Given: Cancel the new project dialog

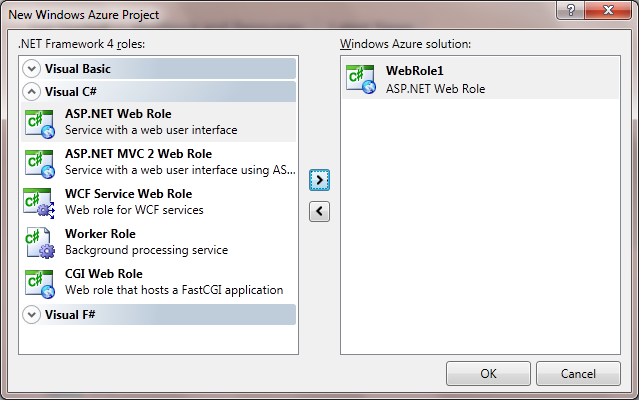Looking at the screenshot, I should pos(577,373).
